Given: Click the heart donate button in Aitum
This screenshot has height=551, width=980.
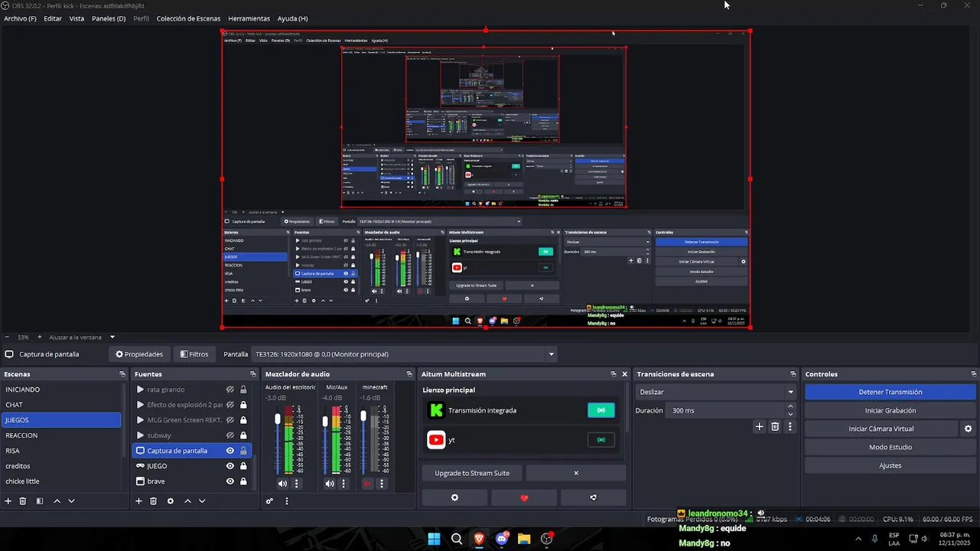Looking at the screenshot, I should click(x=524, y=497).
